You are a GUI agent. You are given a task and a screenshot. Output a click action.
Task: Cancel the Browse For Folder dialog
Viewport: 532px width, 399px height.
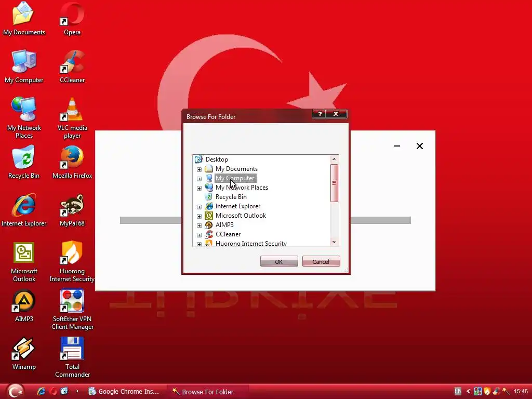click(x=321, y=262)
